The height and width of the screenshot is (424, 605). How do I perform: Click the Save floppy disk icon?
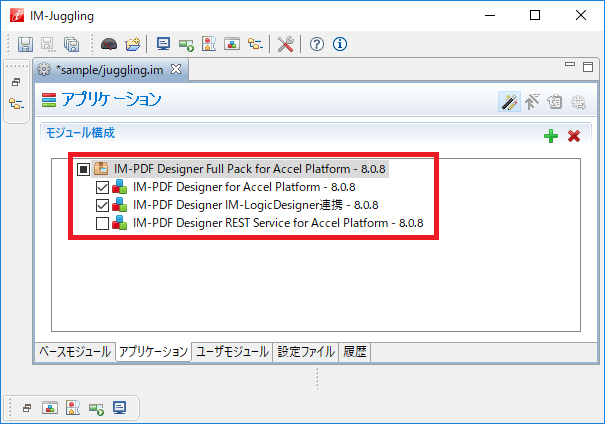tap(25, 44)
